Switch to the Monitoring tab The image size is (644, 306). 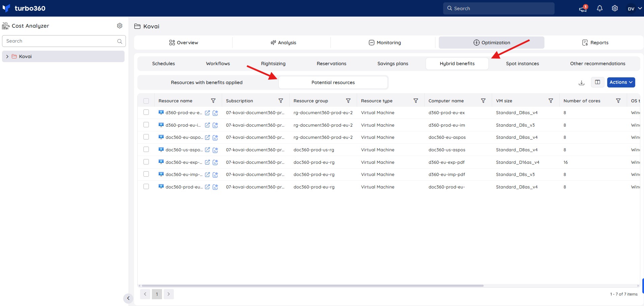point(385,43)
